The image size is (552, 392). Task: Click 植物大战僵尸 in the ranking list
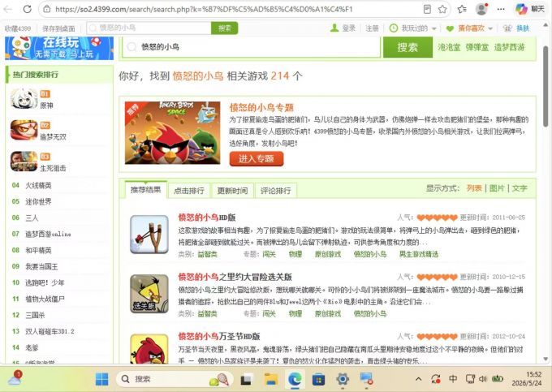(45, 299)
